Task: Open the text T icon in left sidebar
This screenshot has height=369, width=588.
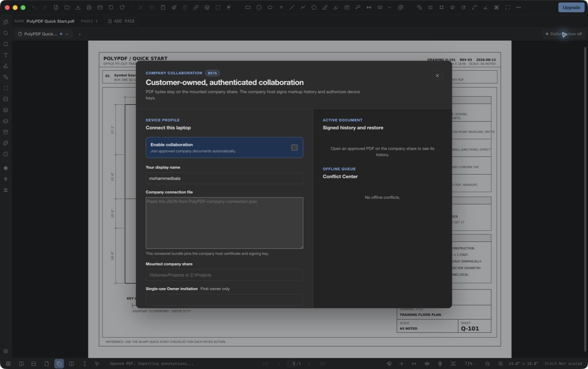Action: (x=6, y=55)
